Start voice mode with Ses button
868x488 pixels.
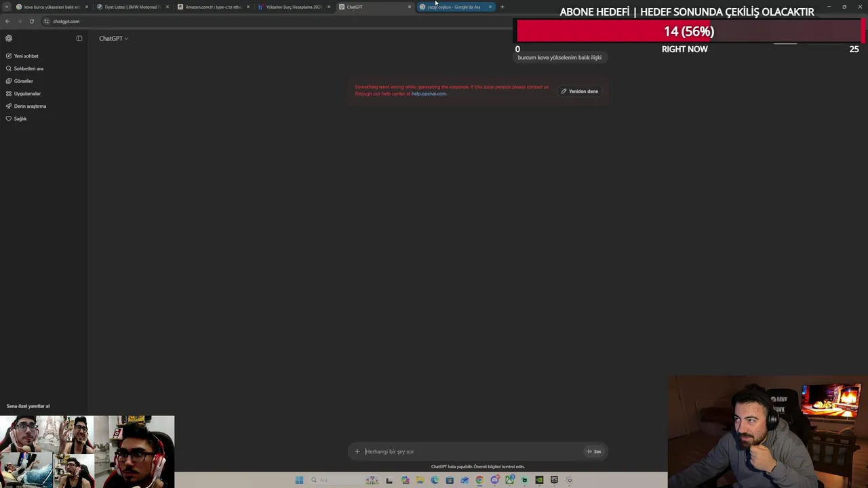(594, 451)
